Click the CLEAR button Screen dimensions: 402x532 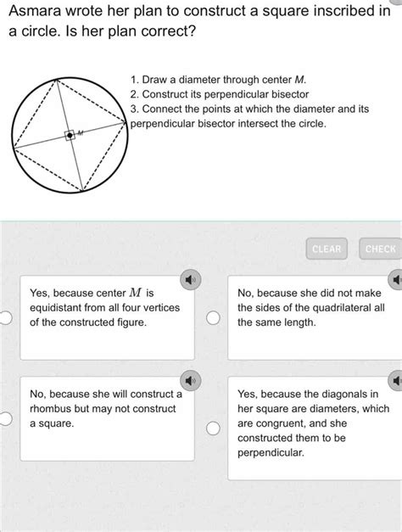[x=327, y=249]
